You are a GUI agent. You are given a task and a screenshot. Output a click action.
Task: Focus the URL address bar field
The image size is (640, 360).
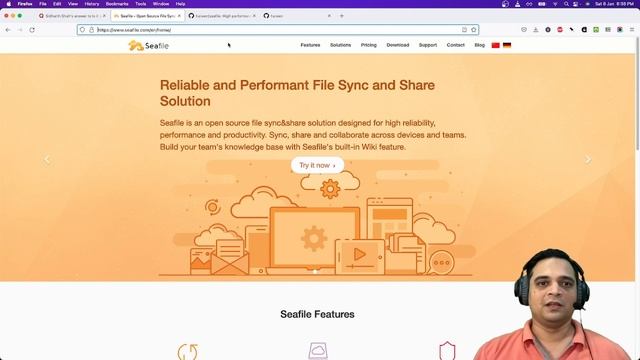pos(278,30)
